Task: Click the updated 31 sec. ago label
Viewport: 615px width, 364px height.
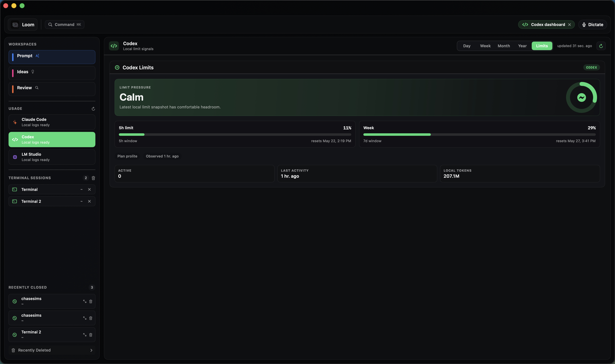Action: pos(574,46)
